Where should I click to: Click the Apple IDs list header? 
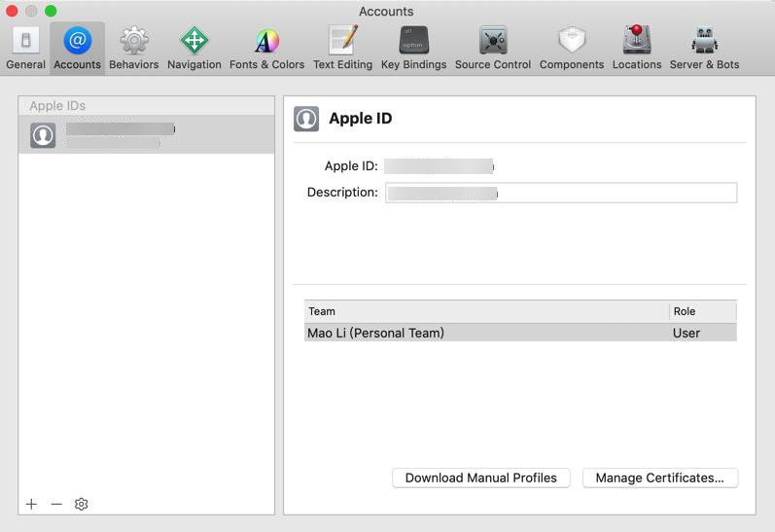coord(146,106)
